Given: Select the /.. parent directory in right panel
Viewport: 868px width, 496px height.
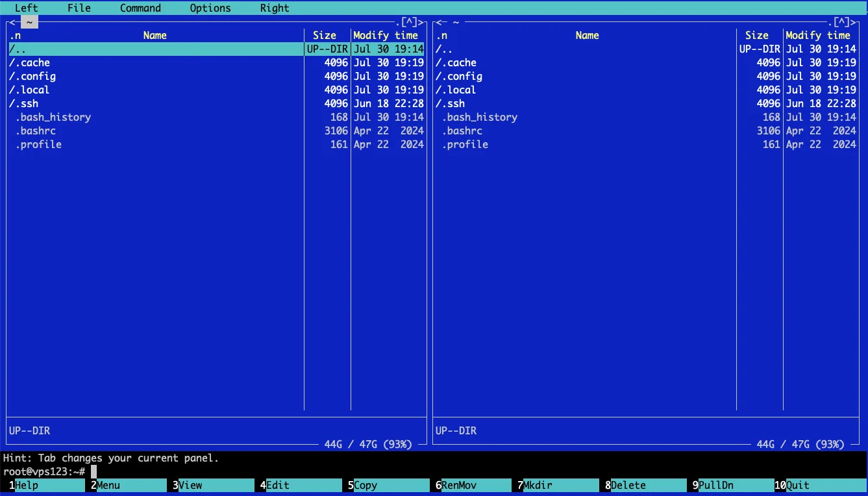Looking at the screenshot, I should coord(646,49).
